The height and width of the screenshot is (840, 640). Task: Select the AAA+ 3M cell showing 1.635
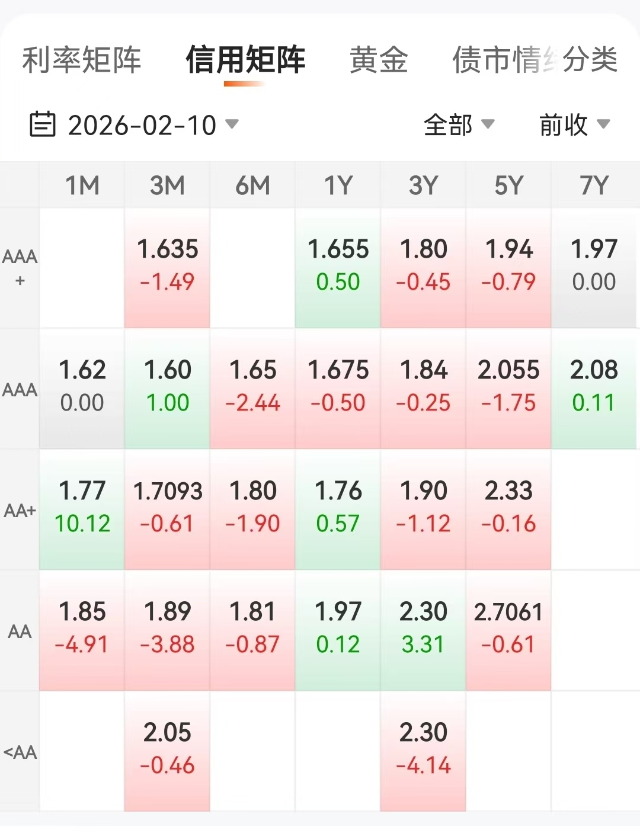point(167,267)
